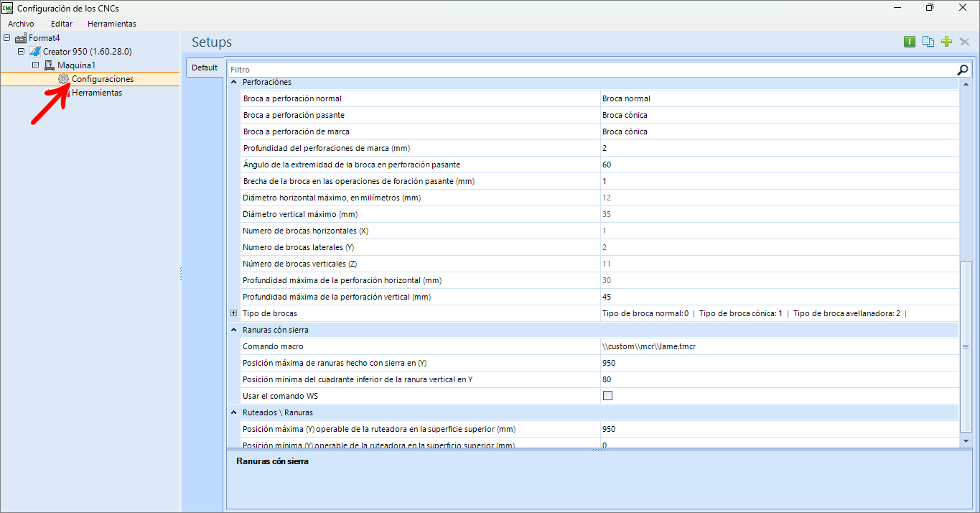Collapse the Creator 950 tree node
This screenshot has height=513, width=980.
coord(22,52)
